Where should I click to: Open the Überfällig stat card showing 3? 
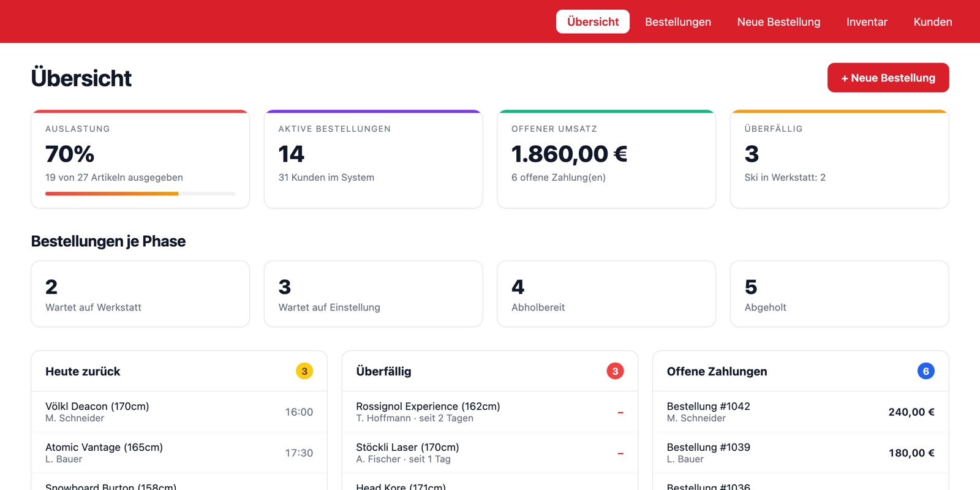pos(839,159)
